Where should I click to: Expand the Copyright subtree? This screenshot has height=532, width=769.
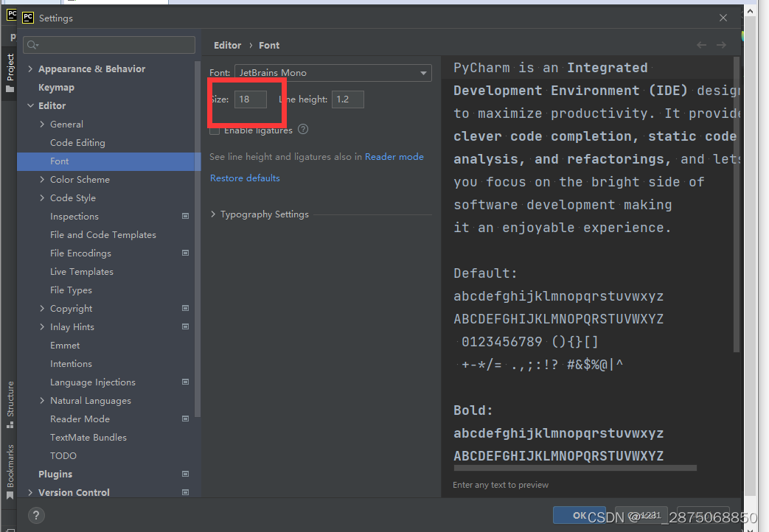(x=42, y=309)
